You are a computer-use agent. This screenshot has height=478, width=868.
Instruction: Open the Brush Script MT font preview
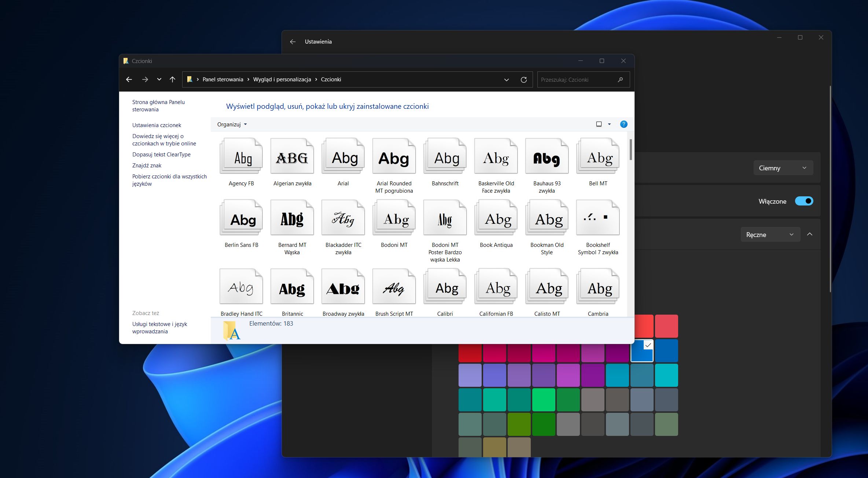tap(394, 288)
